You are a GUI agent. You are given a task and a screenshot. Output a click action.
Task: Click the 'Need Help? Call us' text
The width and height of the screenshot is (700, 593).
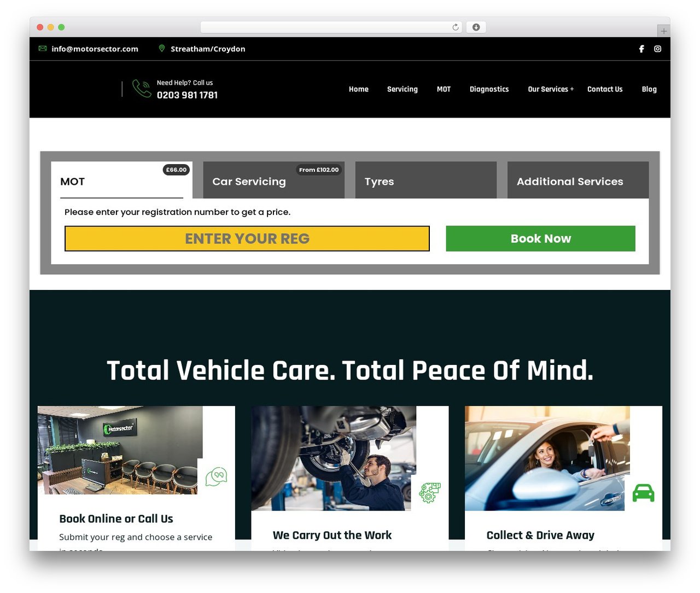pos(185,83)
